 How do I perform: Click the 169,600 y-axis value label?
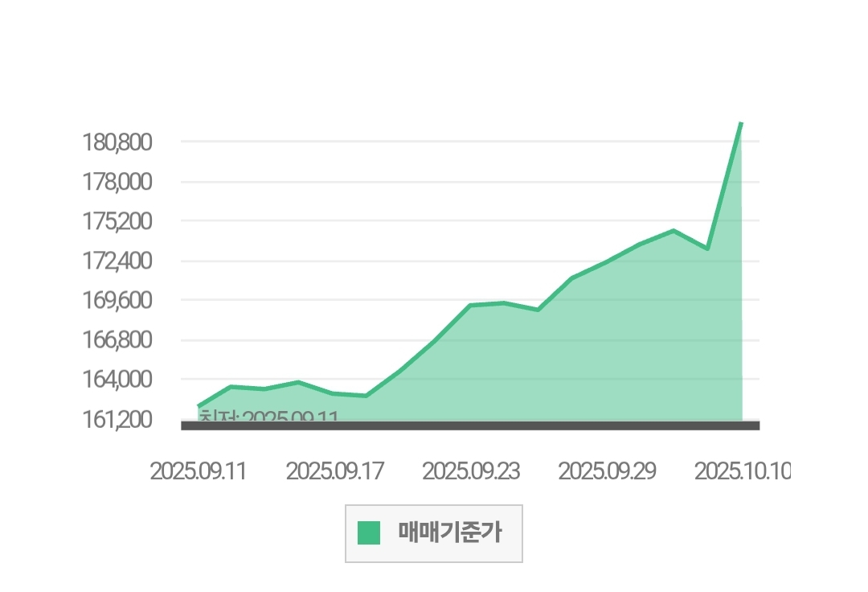point(117,300)
